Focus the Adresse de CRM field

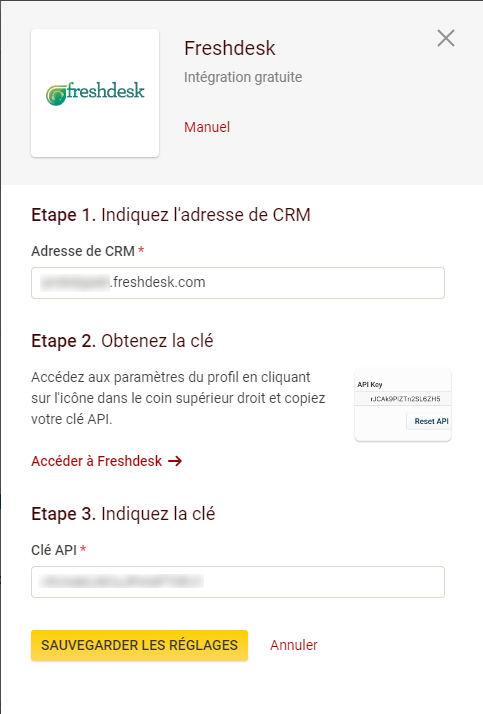[238, 283]
